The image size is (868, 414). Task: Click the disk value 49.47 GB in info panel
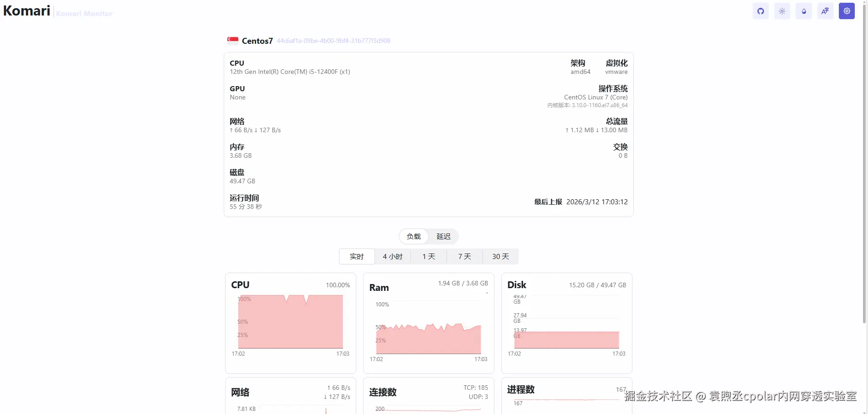coord(242,181)
